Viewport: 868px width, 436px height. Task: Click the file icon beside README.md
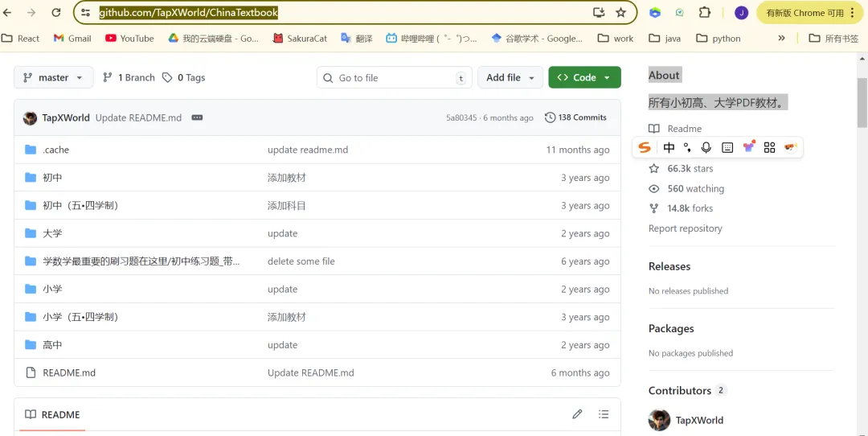(x=31, y=372)
